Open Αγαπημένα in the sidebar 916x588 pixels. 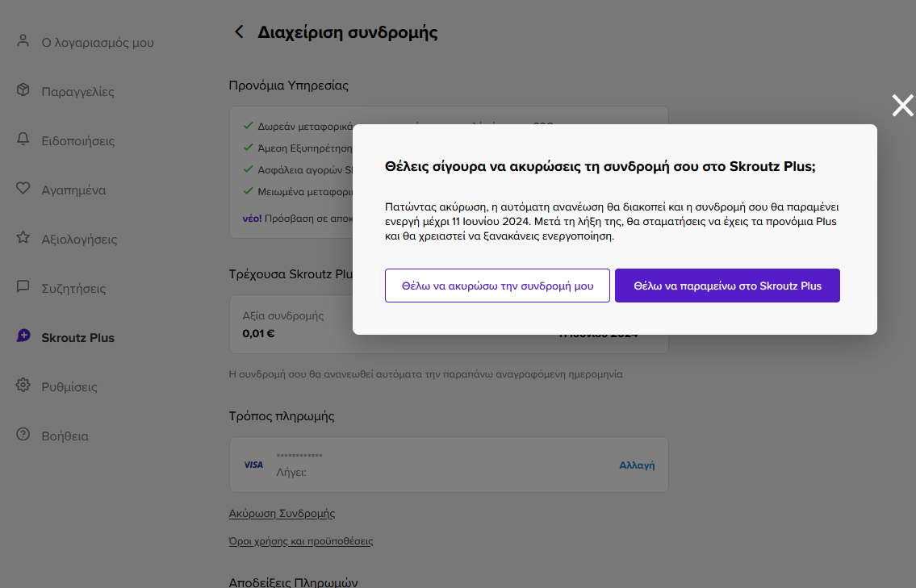(73, 190)
